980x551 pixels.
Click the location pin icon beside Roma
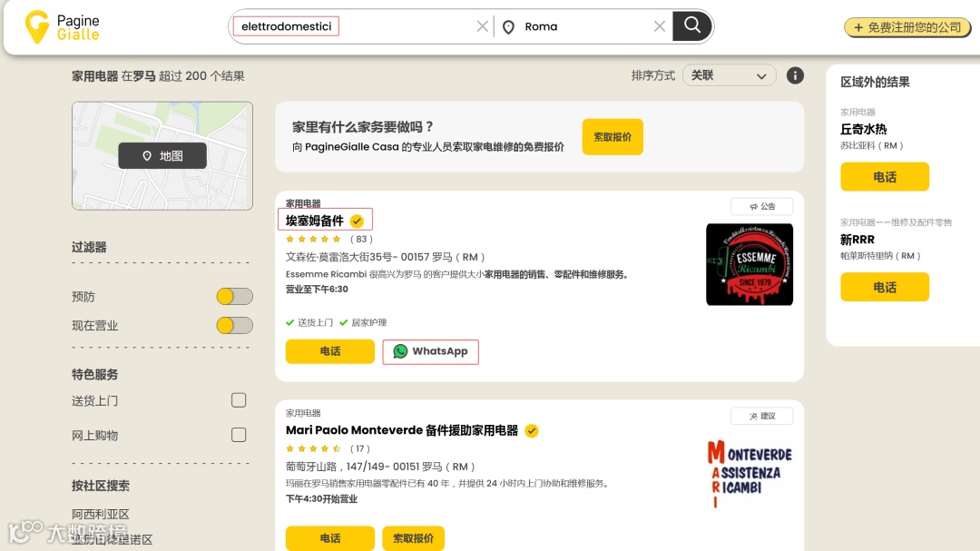pyautogui.click(x=508, y=27)
